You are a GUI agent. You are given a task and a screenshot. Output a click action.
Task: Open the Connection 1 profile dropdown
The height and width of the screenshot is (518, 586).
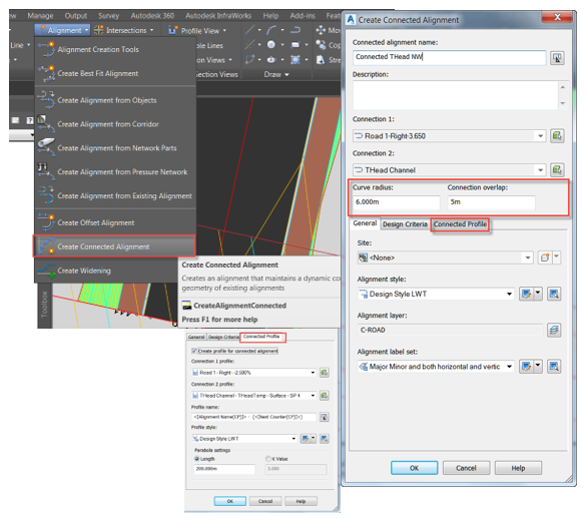click(312, 373)
